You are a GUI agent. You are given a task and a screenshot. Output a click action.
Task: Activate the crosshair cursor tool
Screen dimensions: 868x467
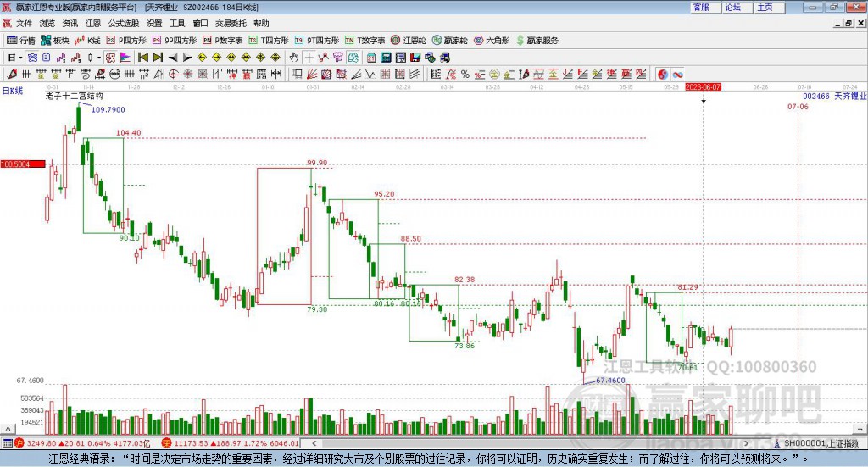[309, 58]
